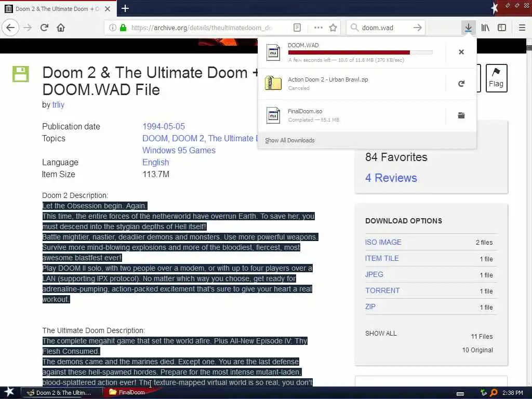
Task: Click the 10 Original count
Action: (x=477, y=350)
